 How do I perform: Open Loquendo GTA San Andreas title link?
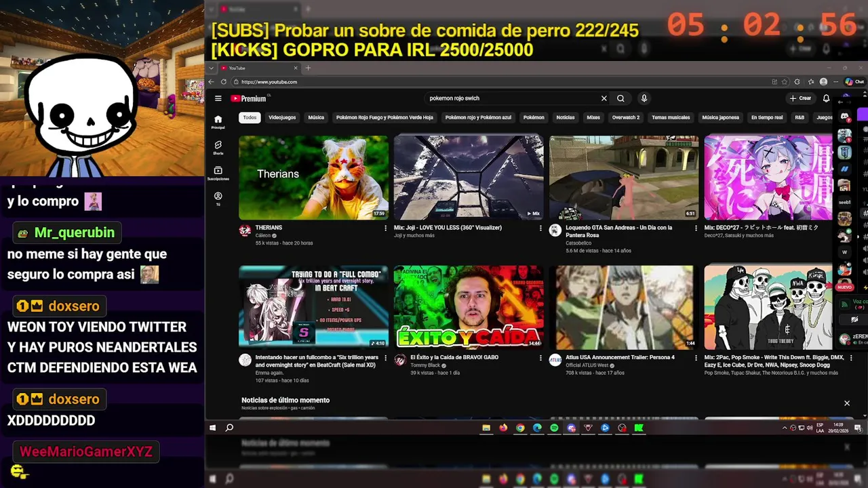click(x=619, y=231)
